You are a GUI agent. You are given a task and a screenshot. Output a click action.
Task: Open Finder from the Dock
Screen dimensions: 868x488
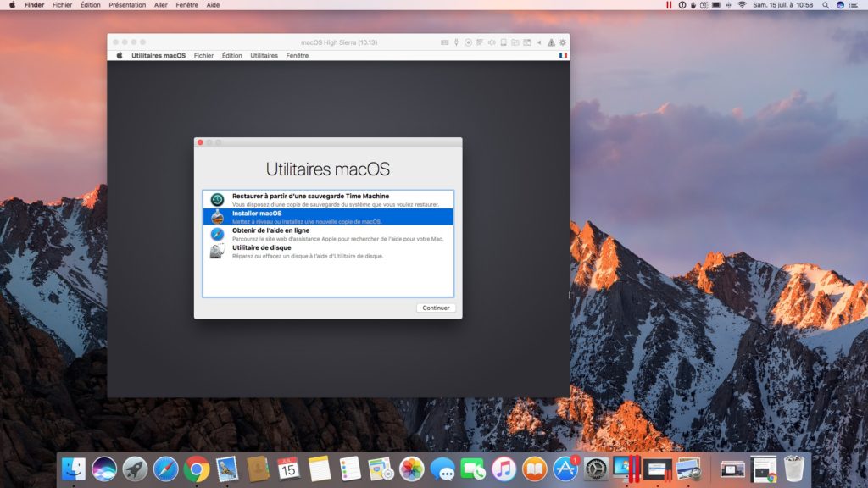pos(73,469)
